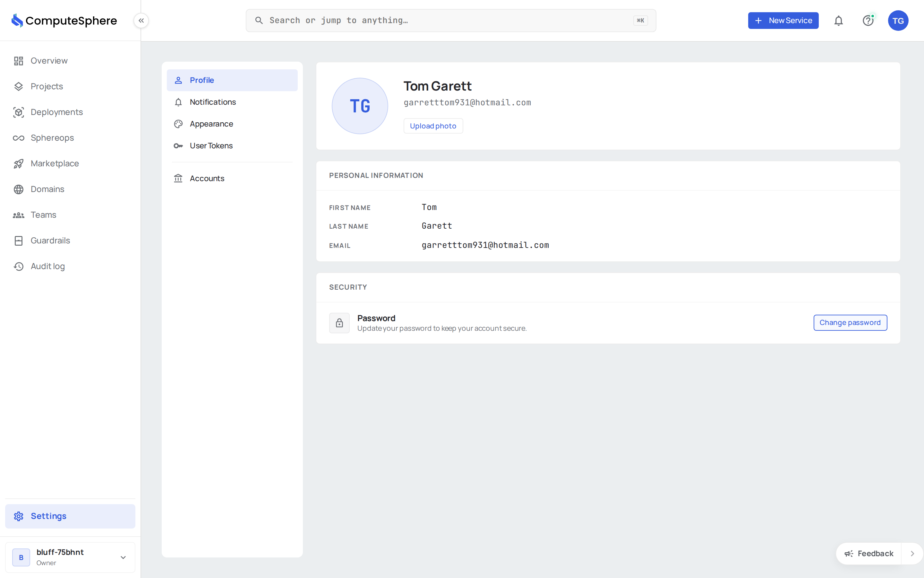Open Guardrails in sidebar
This screenshot has height=578, width=924.
(70, 241)
